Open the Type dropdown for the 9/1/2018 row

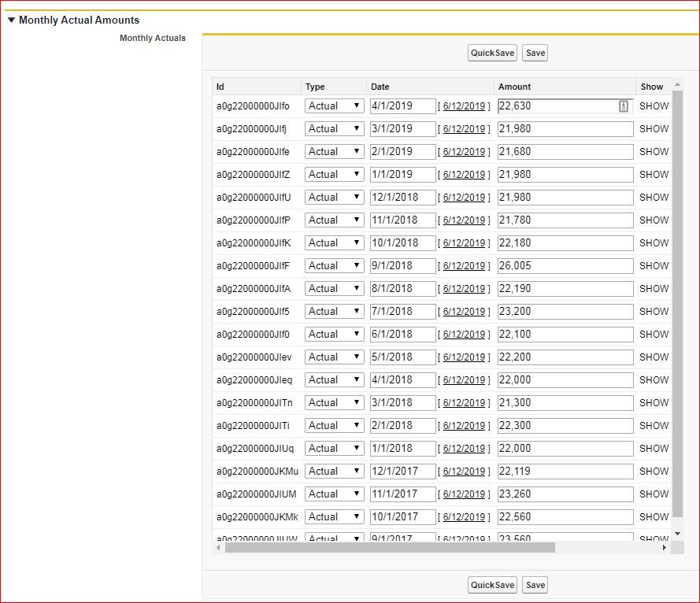pyautogui.click(x=335, y=266)
